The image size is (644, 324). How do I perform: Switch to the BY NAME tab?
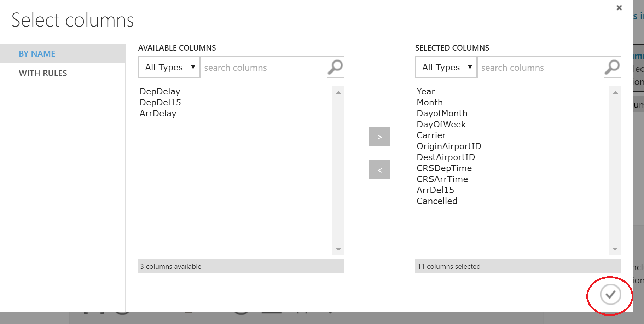[37, 54]
